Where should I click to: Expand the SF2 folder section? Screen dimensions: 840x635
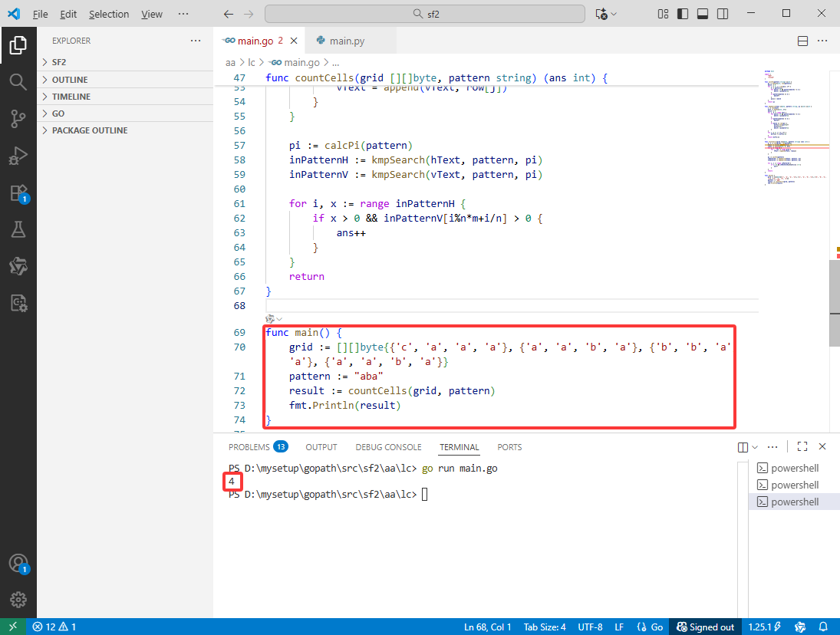125,62
